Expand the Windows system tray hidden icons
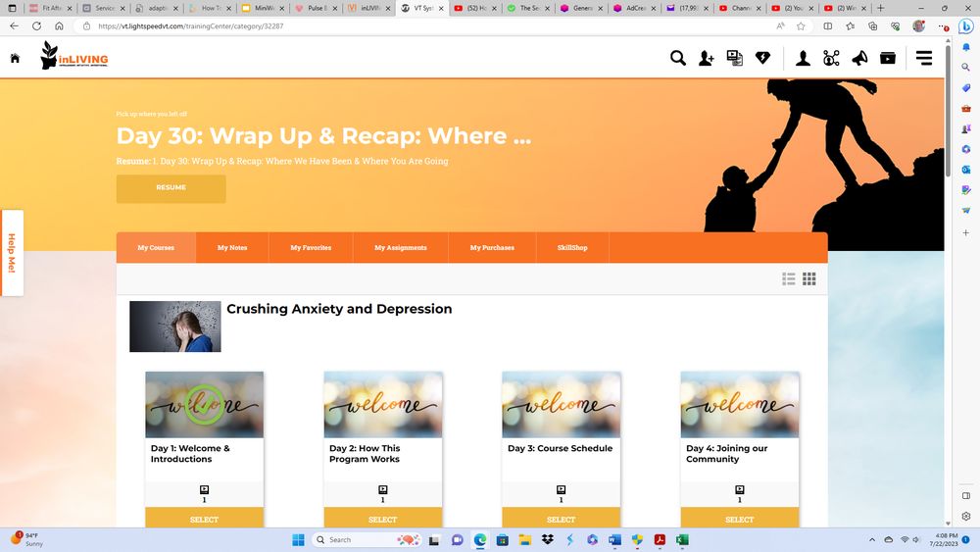The width and height of the screenshot is (980, 552). click(872, 540)
